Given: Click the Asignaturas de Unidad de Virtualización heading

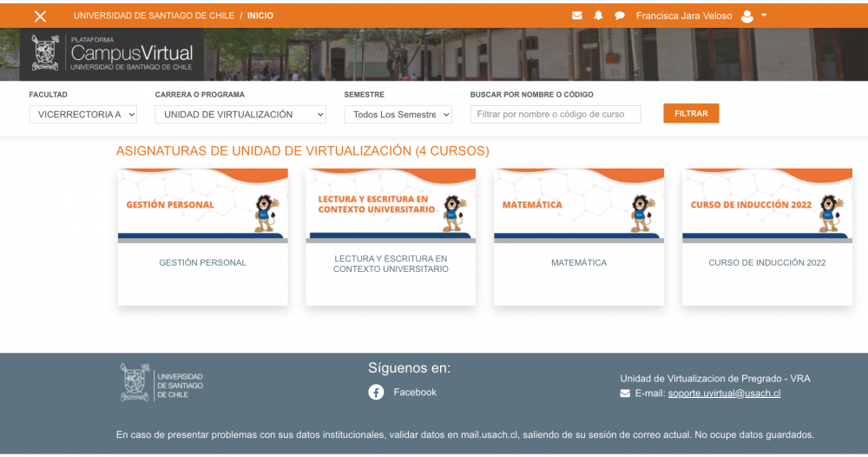Looking at the screenshot, I should (x=302, y=150).
